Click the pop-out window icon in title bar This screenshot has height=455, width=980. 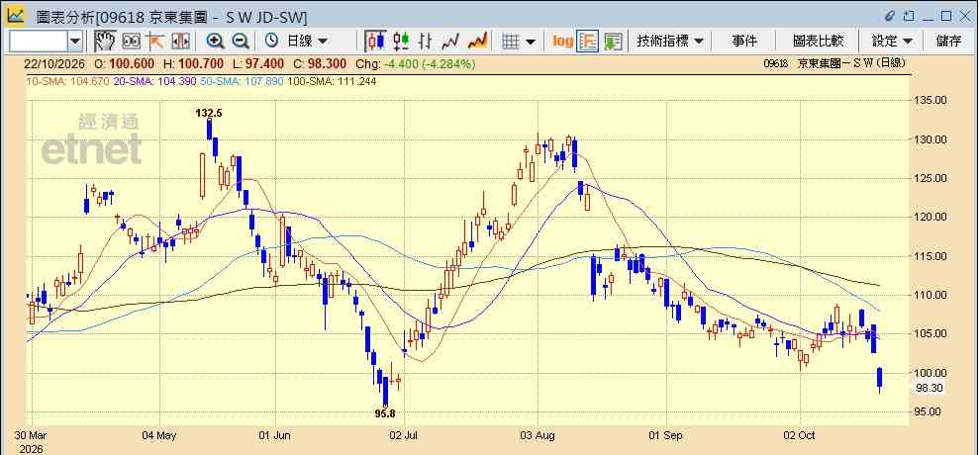coord(909,16)
